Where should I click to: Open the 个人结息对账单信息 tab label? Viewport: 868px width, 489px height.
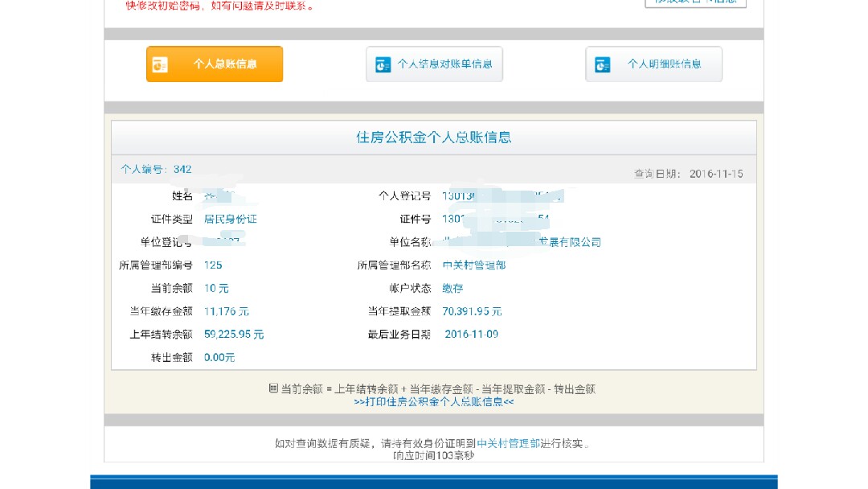pos(444,64)
